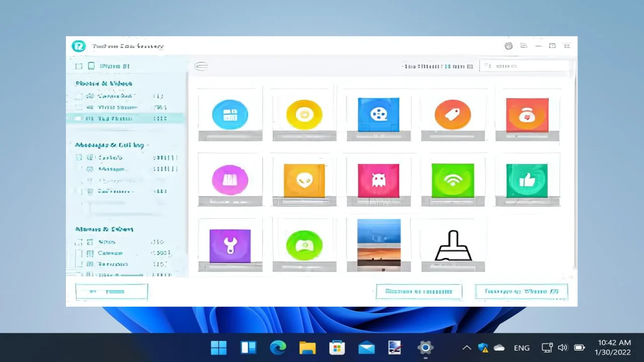644x362 pixels.
Task: Click the battery icon in the tray
Action: (x=580, y=347)
